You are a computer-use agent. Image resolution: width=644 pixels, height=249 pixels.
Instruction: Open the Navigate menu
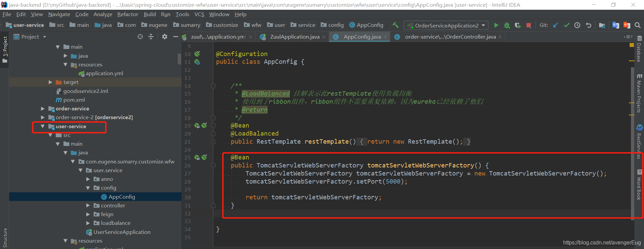point(59,14)
